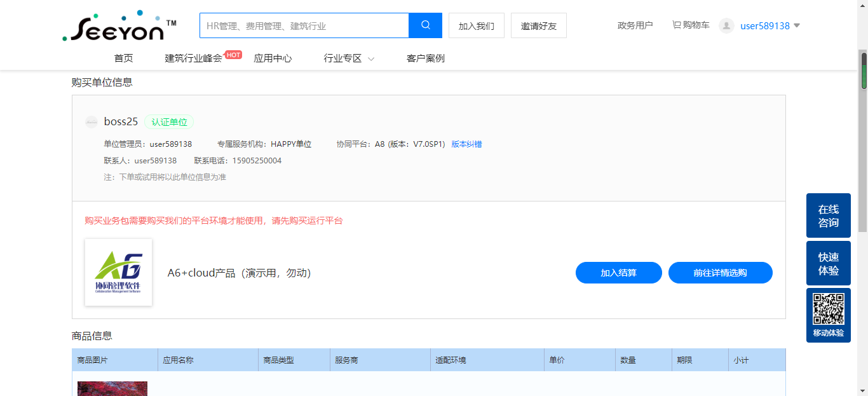The height and width of the screenshot is (396, 868).
Task: Expand the 行业专区 menu chevron
Action: [x=371, y=58]
